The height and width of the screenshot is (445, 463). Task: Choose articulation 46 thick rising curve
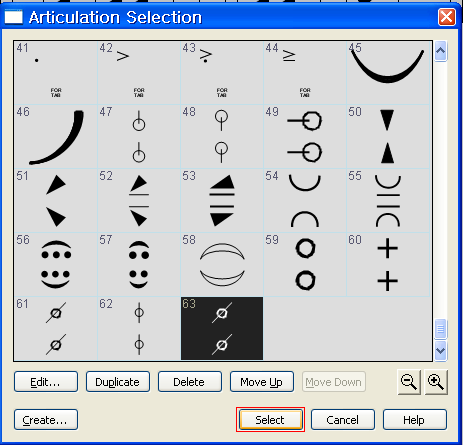click(56, 136)
